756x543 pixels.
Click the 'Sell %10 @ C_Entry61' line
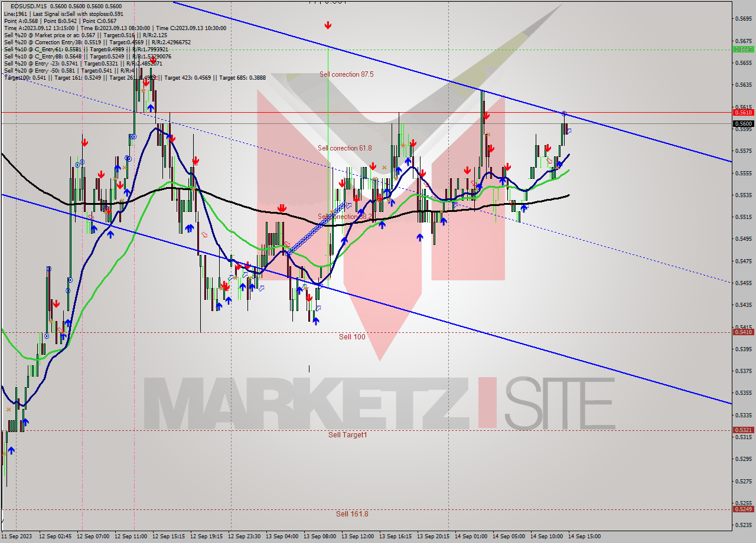(86, 49)
